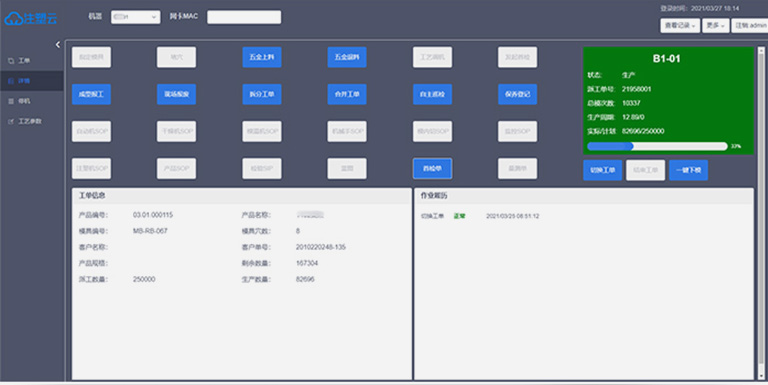The image size is (768, 385).
Task: Click the 合并工单 button
Action: 347,94
